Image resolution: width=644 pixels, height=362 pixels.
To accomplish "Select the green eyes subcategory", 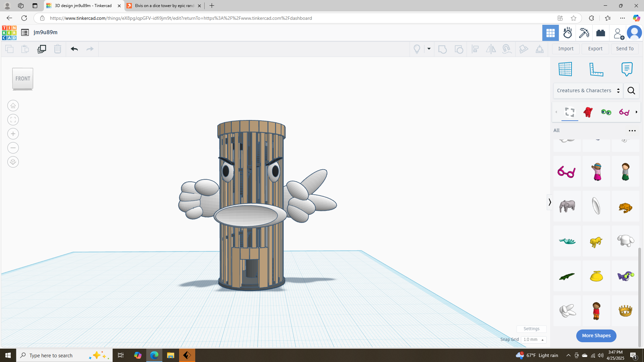I will pyautogui.click(x=606, y=112).
